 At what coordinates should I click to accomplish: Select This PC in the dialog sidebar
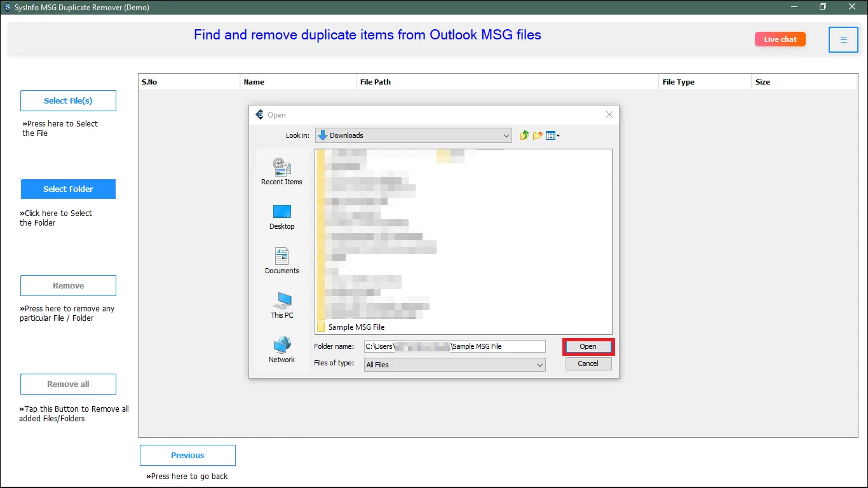point(281,306)
